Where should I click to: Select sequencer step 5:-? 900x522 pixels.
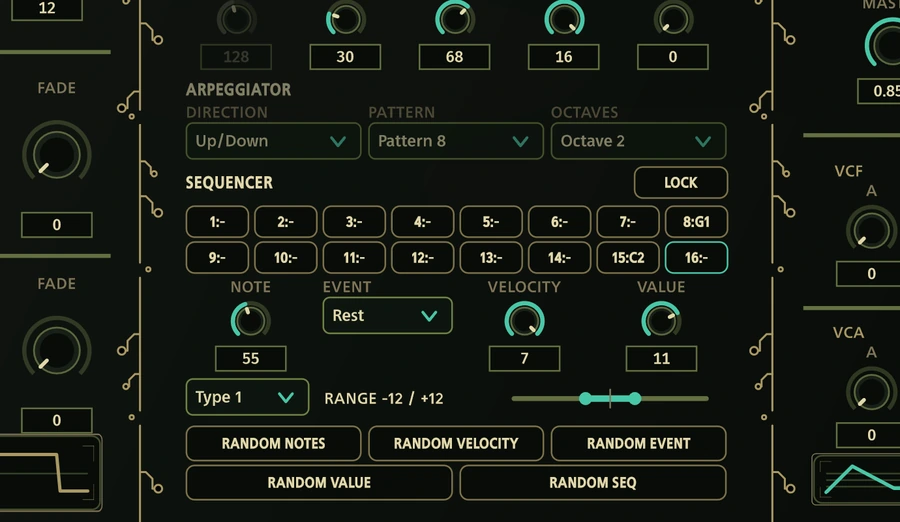pos(491,222)
